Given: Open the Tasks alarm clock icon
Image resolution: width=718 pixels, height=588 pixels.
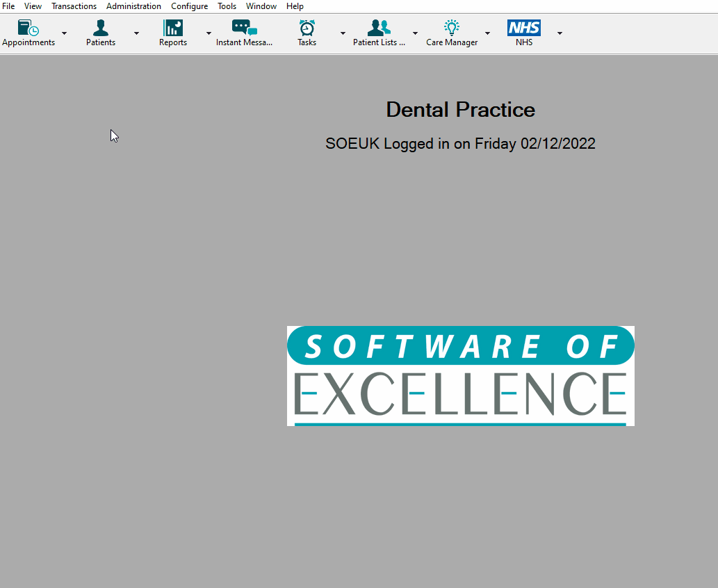Looking at the screenshot, I should [307, 33].
